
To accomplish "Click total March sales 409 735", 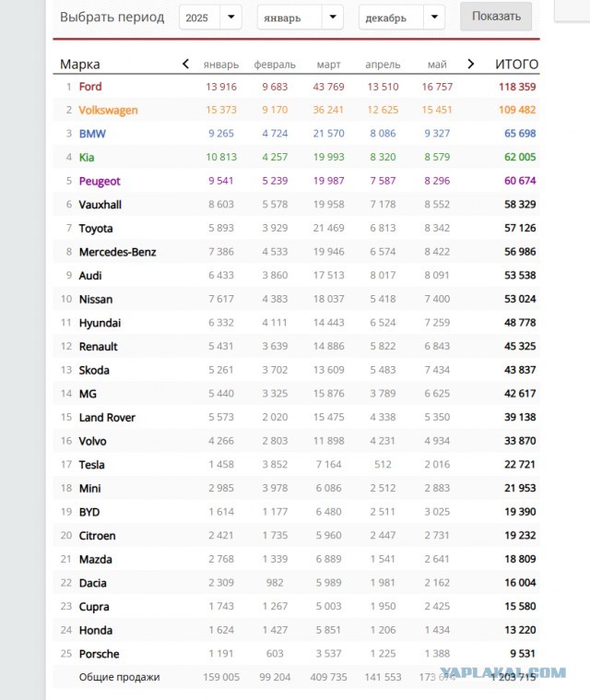I will pos(328,678).
